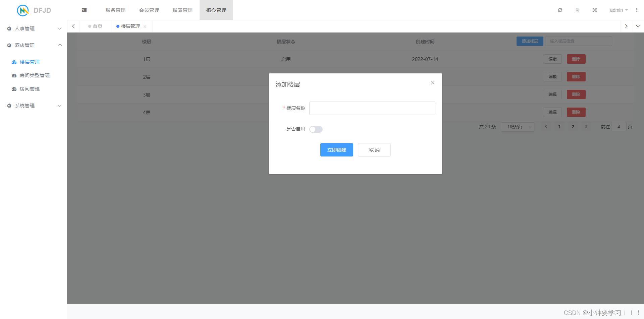This screenshot has height=319, width=644.
Task: Toggle the 是否启用 switch
Action: (316, 129)
